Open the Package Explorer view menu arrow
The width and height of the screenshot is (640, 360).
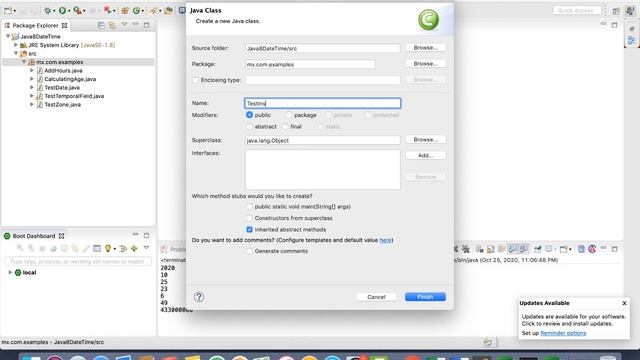(x=124, y=25)
